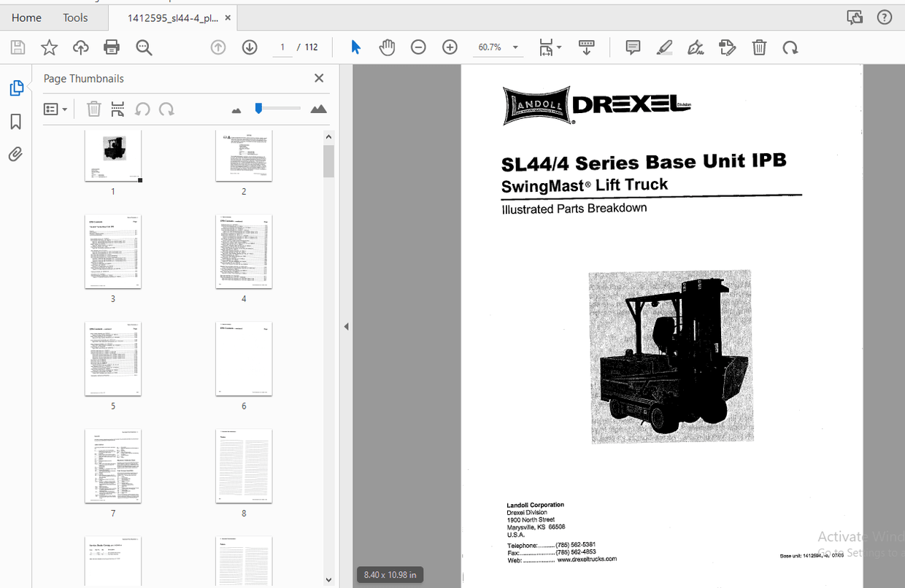Expand the page display options dropdown

[x=558, y=47]
